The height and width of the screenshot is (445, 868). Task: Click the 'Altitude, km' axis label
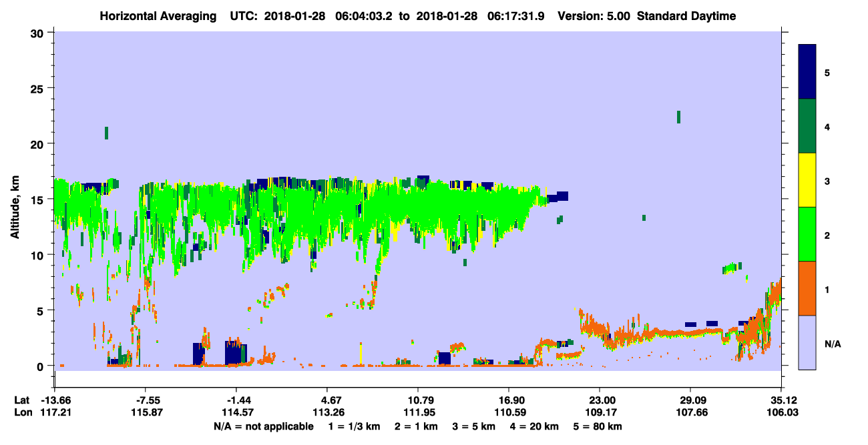click(15, 208)
